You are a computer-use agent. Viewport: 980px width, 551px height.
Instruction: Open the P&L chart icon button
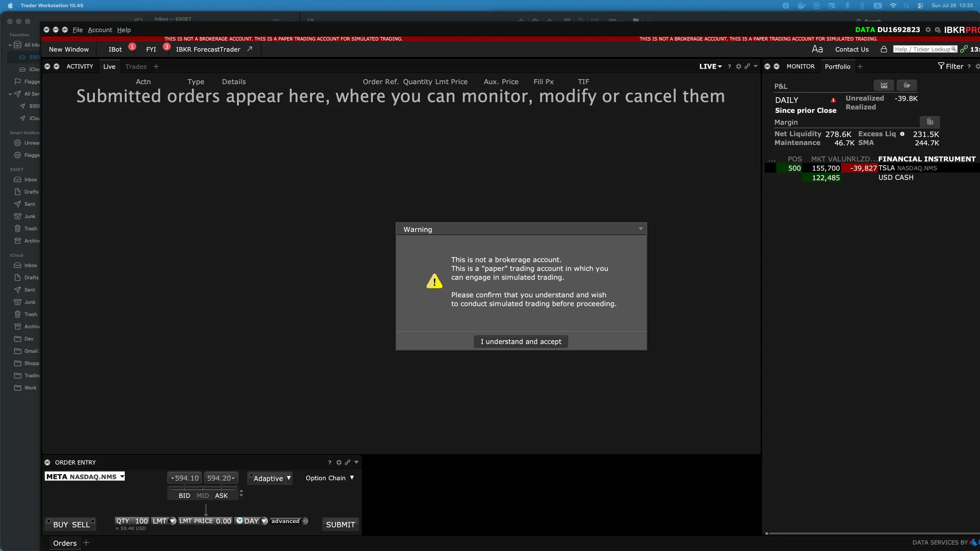point(884,85)
